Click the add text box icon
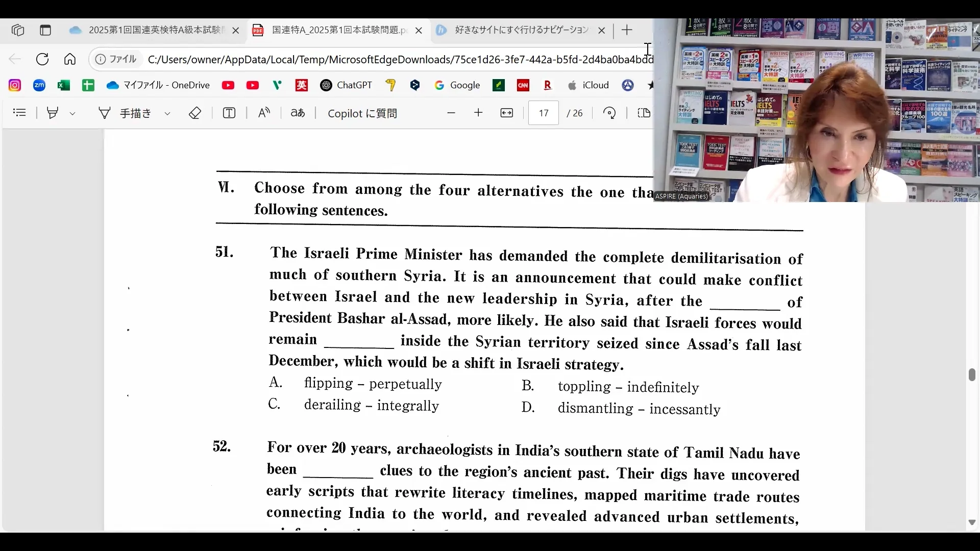The width and height of the screenshot is (980, 551). 229,113
